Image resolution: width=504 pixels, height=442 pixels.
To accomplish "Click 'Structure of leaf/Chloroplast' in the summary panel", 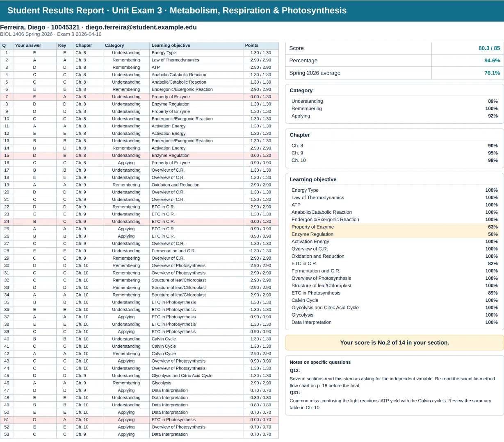I will coord(322,286).
